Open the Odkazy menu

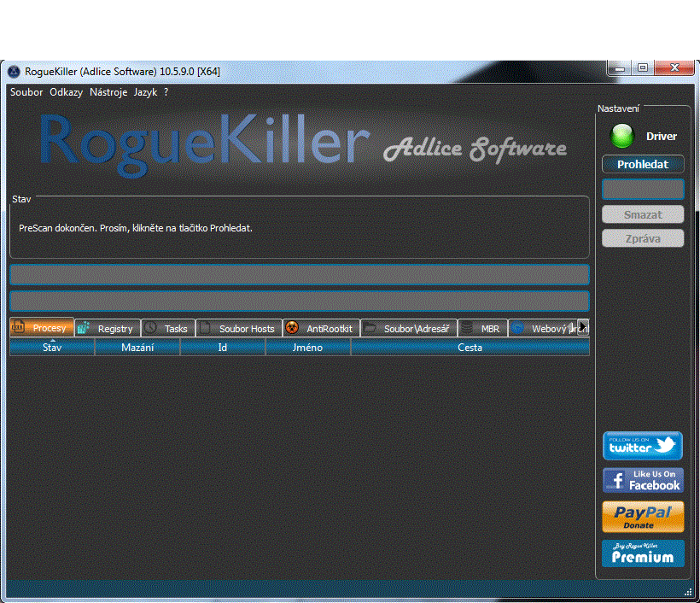66,92
